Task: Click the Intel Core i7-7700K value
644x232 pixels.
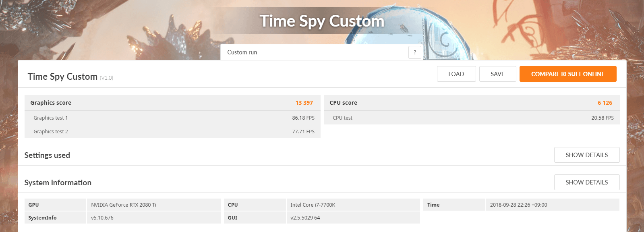Action: point(313,205)
